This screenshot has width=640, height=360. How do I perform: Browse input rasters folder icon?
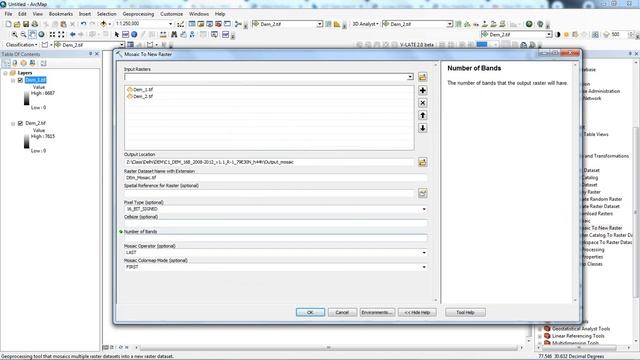click(422, 77)
